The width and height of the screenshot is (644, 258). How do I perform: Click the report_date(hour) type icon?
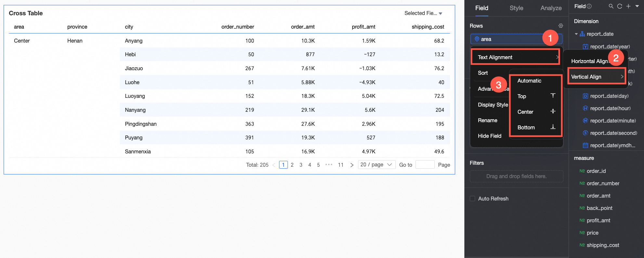(x=586, y=108)
